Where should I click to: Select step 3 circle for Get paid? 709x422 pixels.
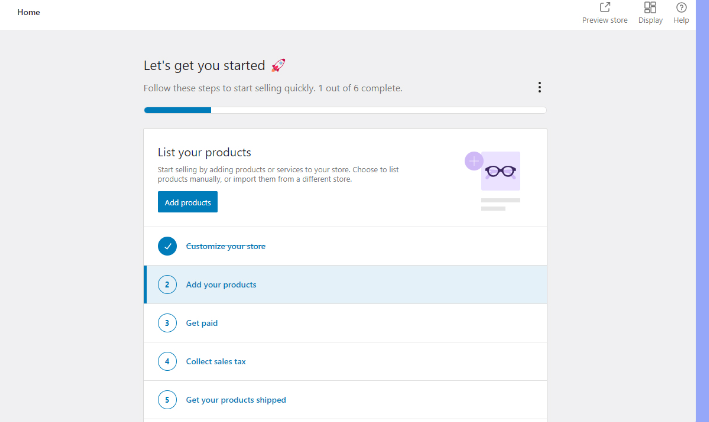click(167, 323)
